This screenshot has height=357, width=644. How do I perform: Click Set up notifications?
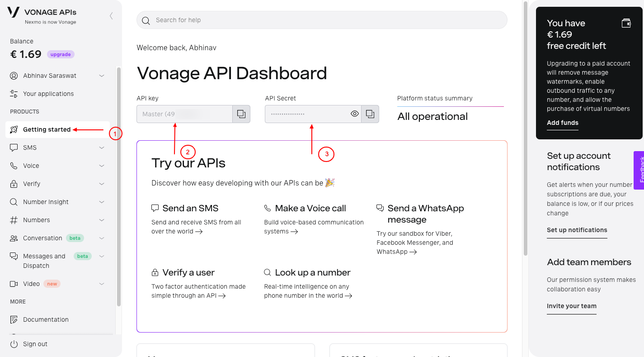(x=577, y=230)
